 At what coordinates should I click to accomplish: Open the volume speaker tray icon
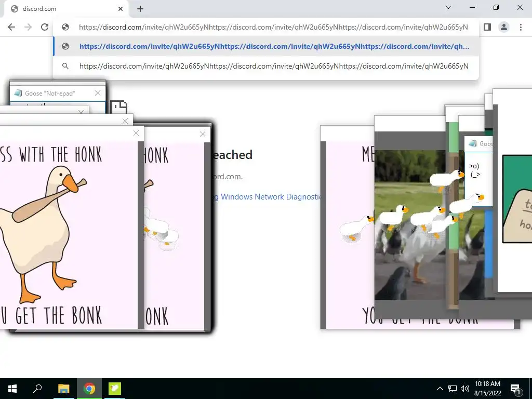[x=465, y=389]
